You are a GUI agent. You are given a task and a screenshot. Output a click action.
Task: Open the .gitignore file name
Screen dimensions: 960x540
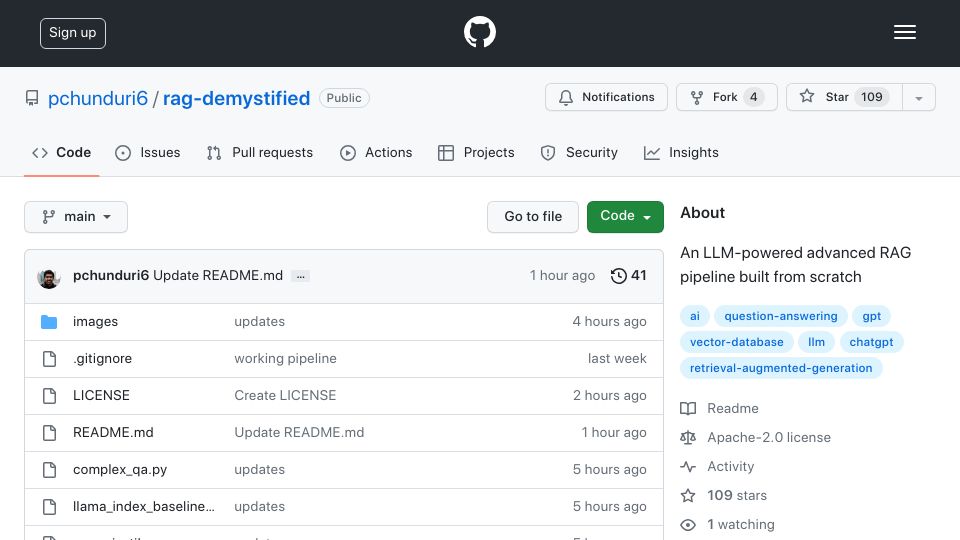pos(102,358)
